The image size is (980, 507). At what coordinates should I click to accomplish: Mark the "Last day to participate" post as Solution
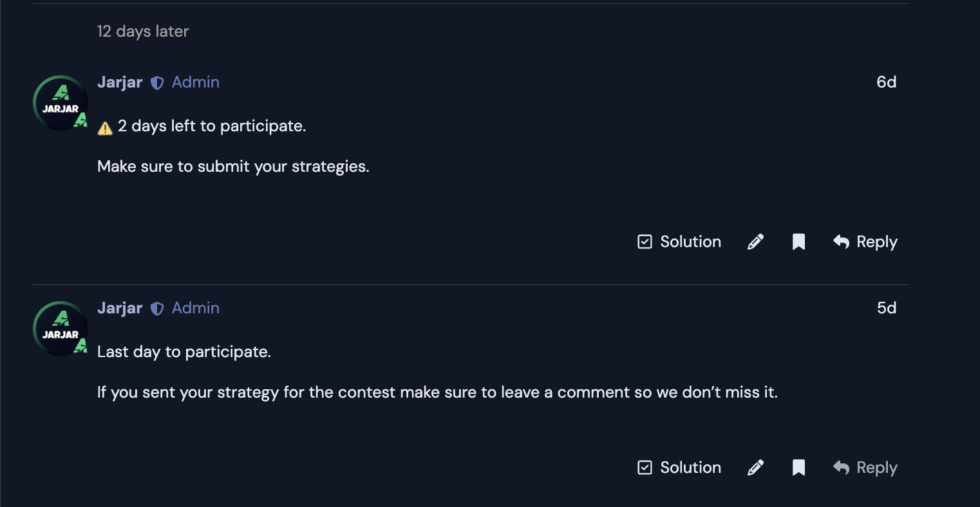point(679,468)
